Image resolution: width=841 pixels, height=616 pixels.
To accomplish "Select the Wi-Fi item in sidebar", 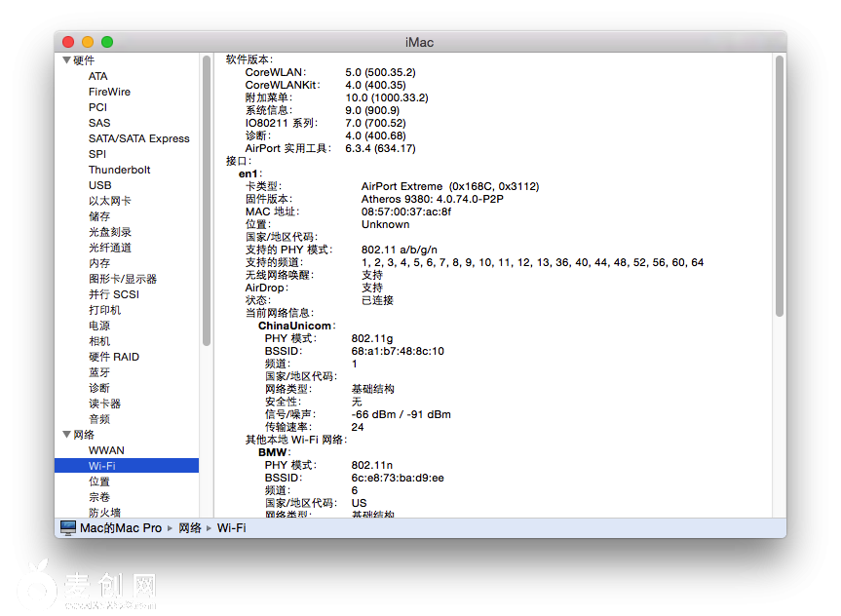I will pos(101,466).
